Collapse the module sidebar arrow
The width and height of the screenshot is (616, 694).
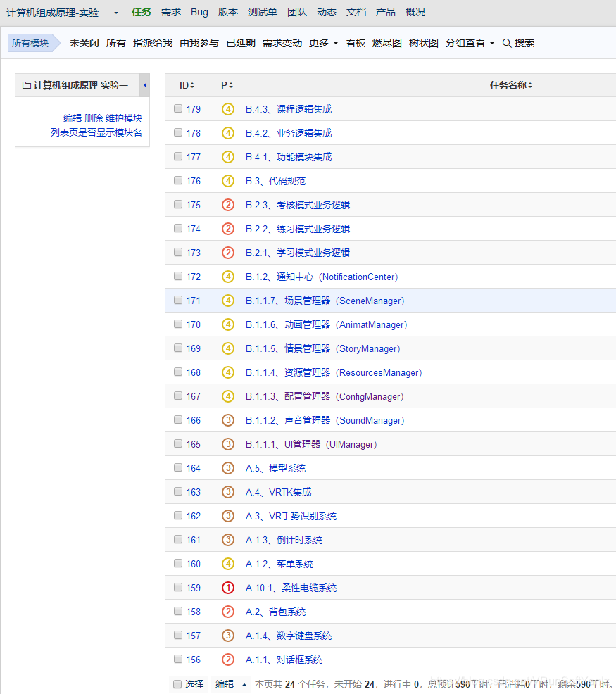(145, 85)
